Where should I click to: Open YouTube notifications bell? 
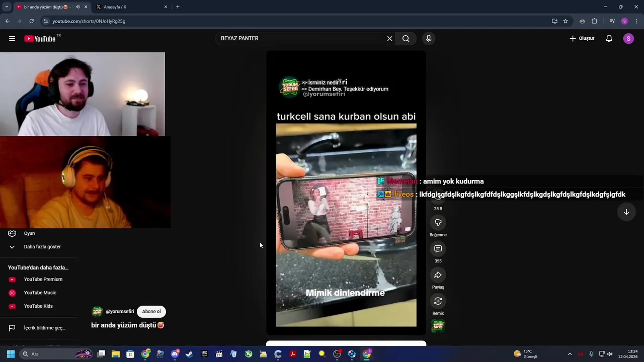coord(609,39)
